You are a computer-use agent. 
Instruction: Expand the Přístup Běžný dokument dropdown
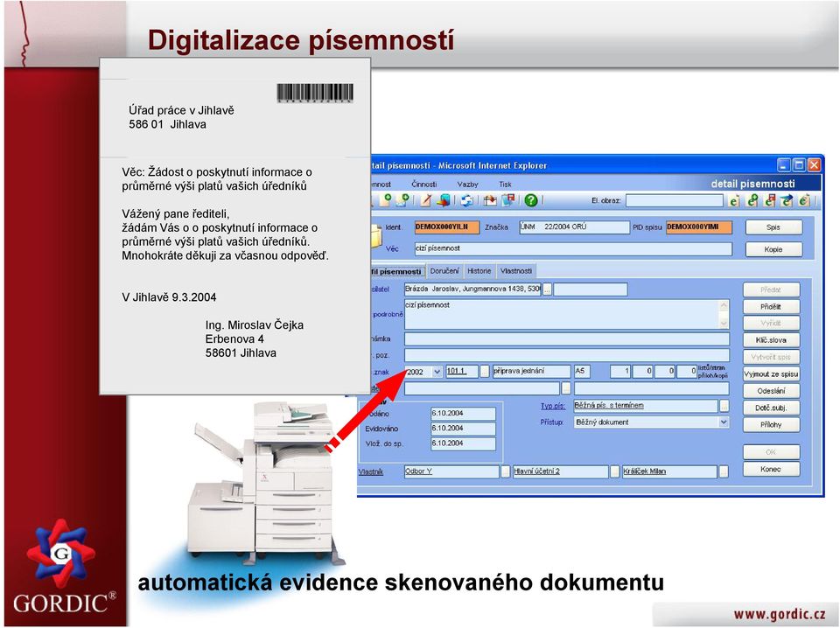(724, 422)
